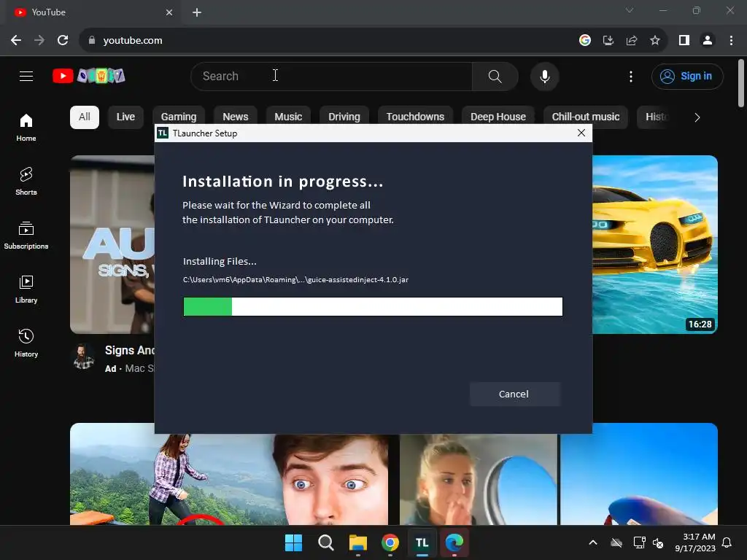Close the TLauncher Setup dialog
This screenshot has height=560, width=747.
(x=581, y=133)
